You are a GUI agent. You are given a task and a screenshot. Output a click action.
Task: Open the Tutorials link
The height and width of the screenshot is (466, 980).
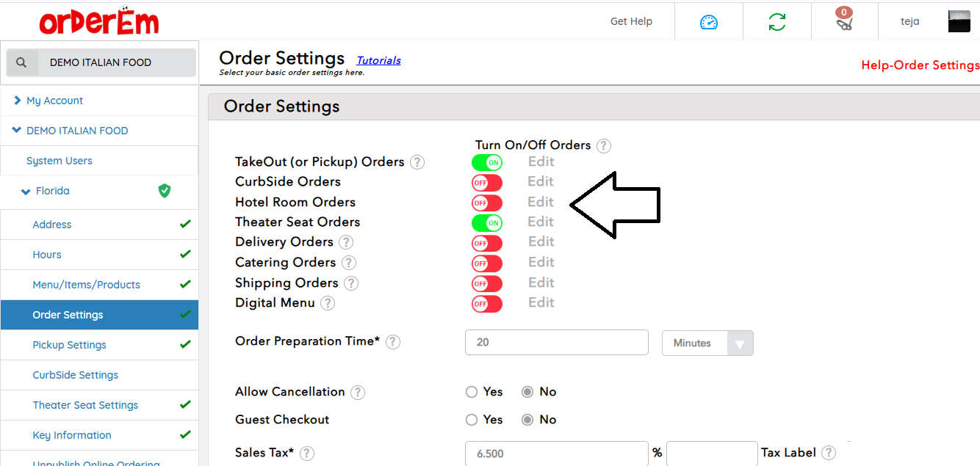378,60
